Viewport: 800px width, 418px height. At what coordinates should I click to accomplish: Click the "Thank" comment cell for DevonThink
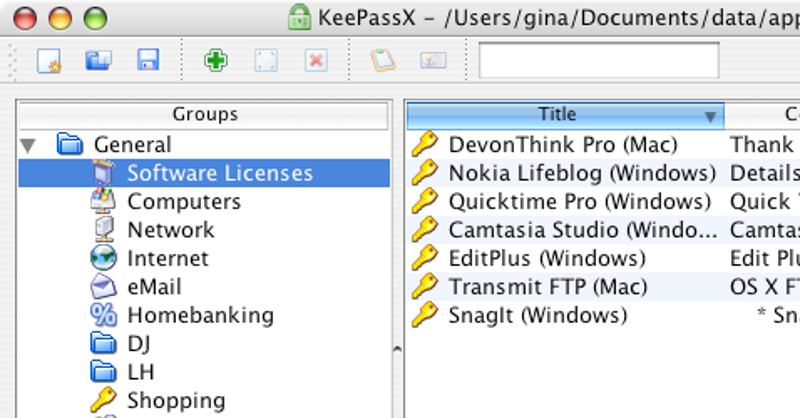(762, 145)
